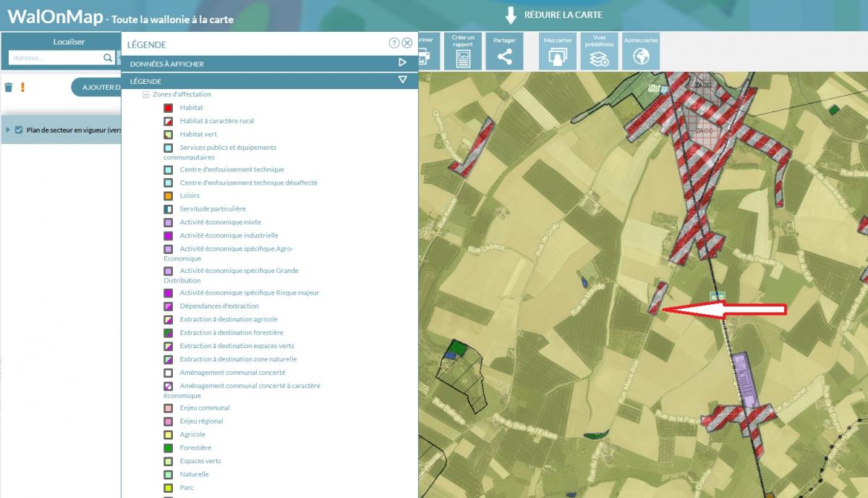Image resolution: width=868 pixels, height=498 pixels.
Task: Focus the Adresse search input field
Action: (x=54, y=58)
